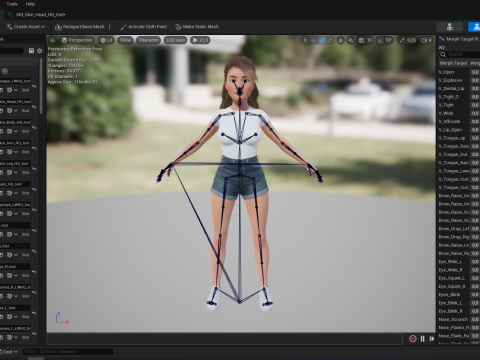Viewport: 480px width, 360px height.
Task: Open camera speed setting 4
Action: click(x=427, y=40)
